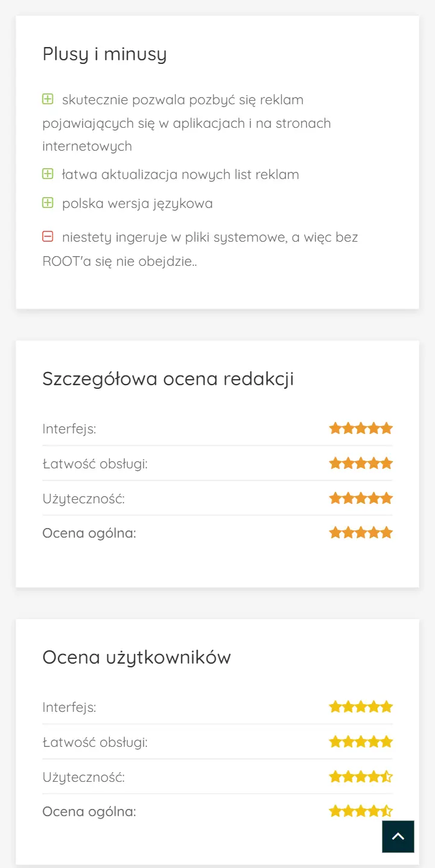
Task: Adjust the Użyteczność user star rating control
Action: coord(362,776)
